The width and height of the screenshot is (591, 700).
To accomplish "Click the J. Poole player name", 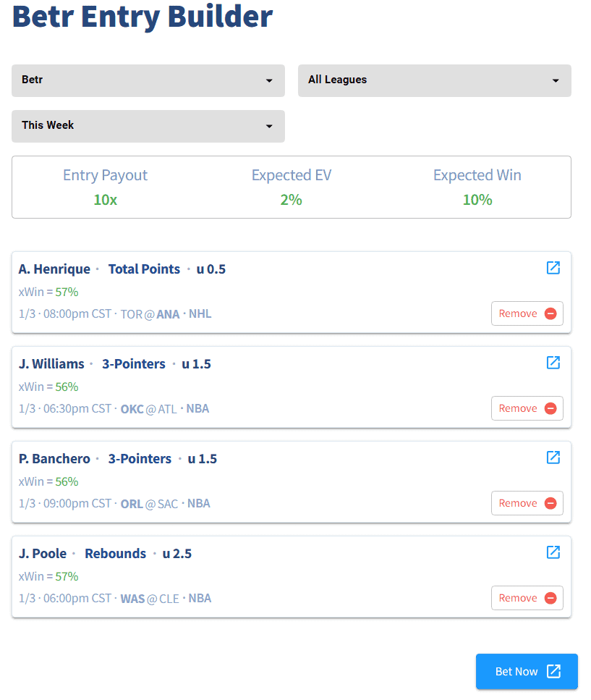I will point(43,554).
